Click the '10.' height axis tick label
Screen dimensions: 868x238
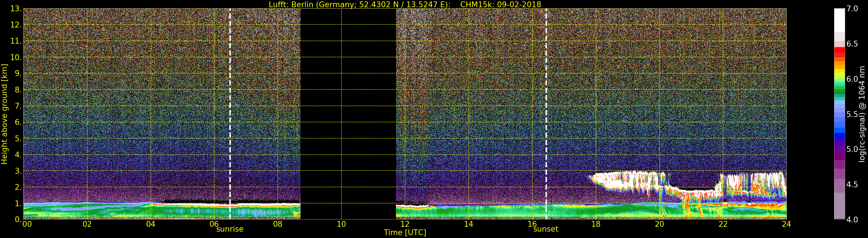click(x=16, y=57)
